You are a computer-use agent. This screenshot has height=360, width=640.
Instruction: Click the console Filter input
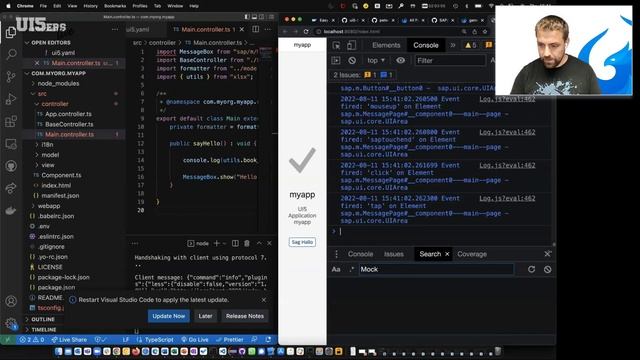[450, 60]
